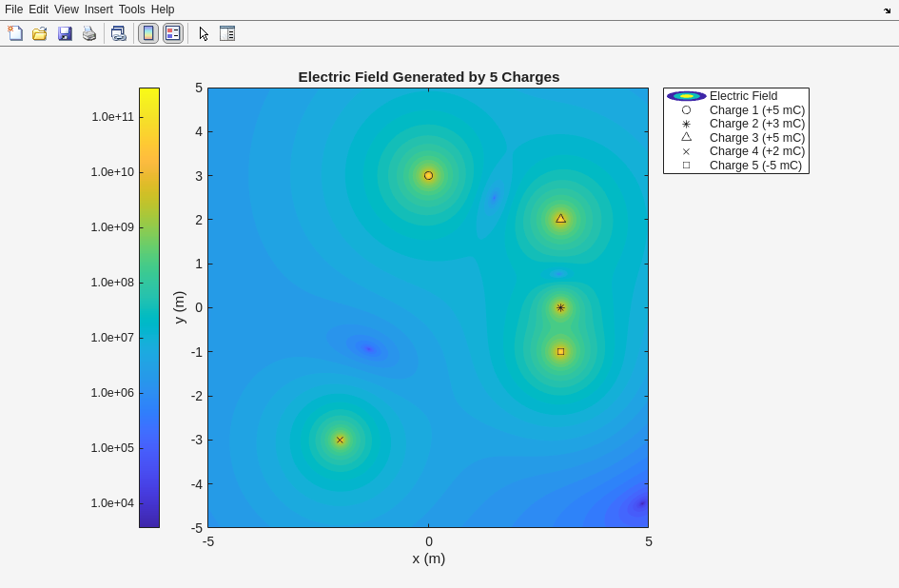
Task: Expand the View menu
Action: [x=66, y=10]
